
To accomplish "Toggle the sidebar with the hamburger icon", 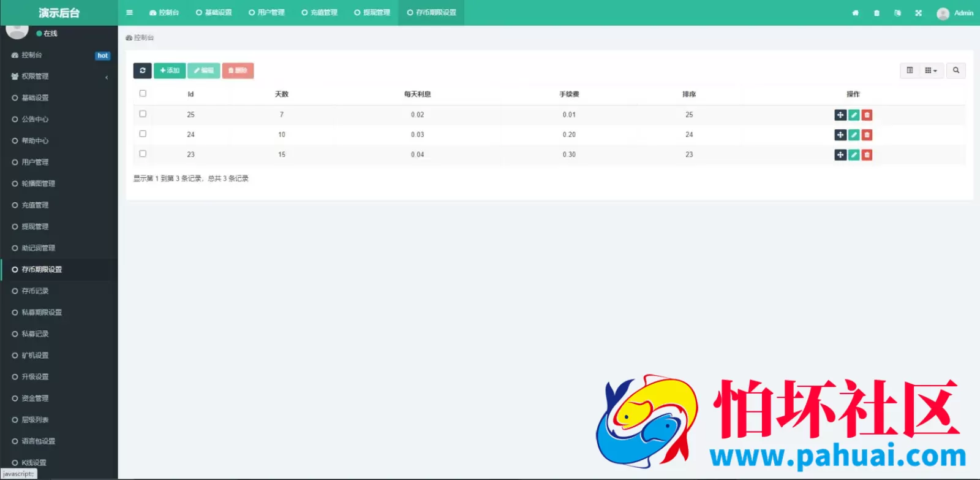I will click(129, 12).
